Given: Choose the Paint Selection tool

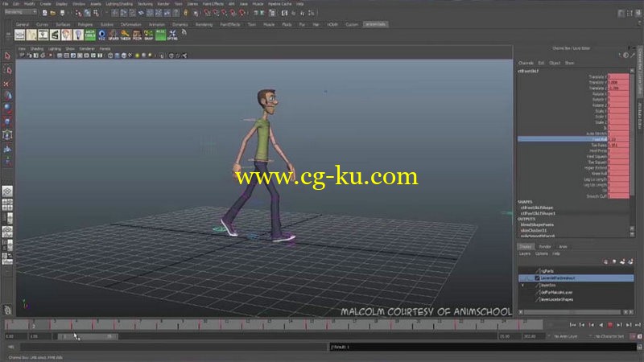Looking at the screenshot, I should pyautogui.click(x=7, y=84).
